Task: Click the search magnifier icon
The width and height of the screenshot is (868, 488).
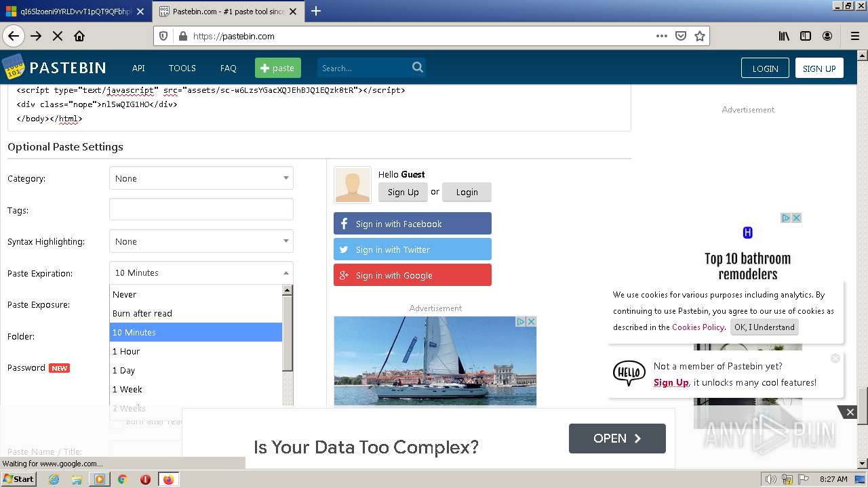Action: 418,67
